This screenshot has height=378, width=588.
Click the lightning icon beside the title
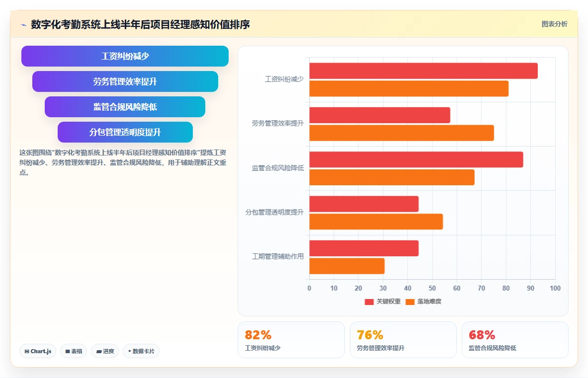click(24, 25)
